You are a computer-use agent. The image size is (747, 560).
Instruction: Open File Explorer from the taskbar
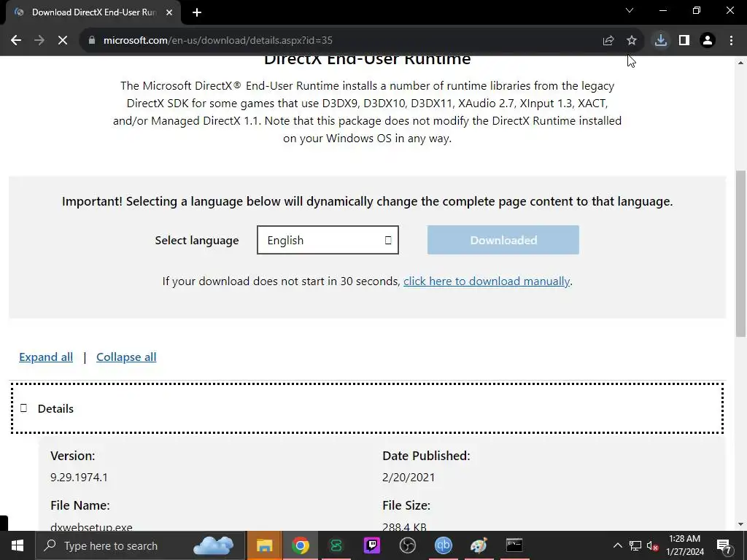(x=264, y=545)
